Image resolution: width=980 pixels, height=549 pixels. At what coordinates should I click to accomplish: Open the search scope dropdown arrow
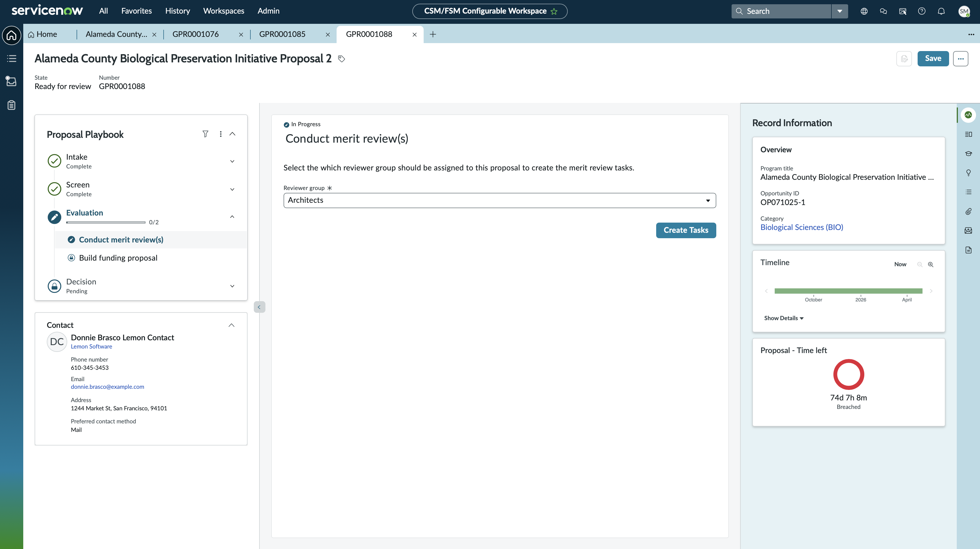[840, 11]
